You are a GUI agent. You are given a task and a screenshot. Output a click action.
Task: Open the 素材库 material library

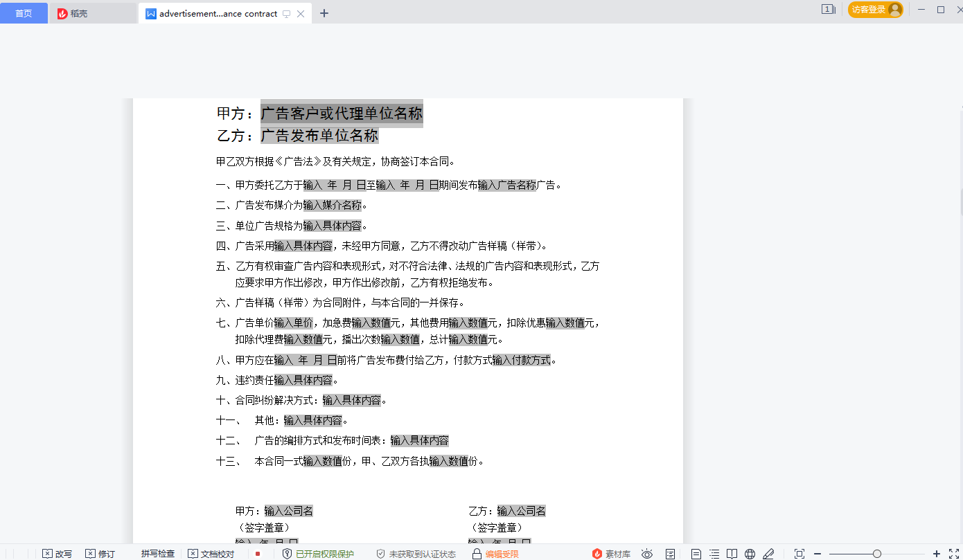pos(611,554)
